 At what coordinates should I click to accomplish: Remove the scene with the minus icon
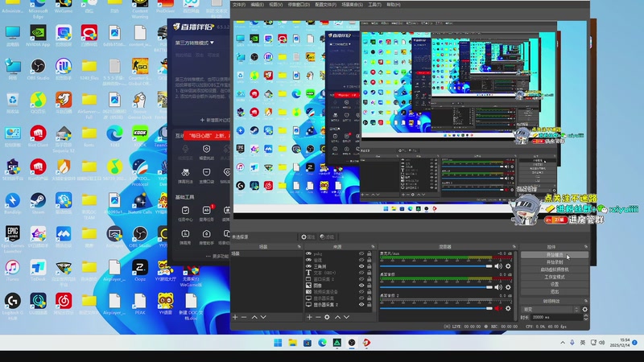(244, 317)
